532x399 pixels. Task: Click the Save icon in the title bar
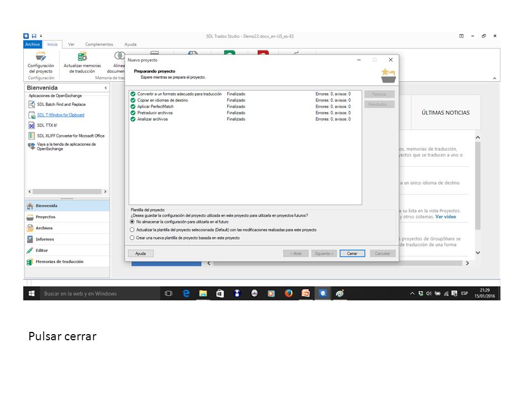[34, 36]
